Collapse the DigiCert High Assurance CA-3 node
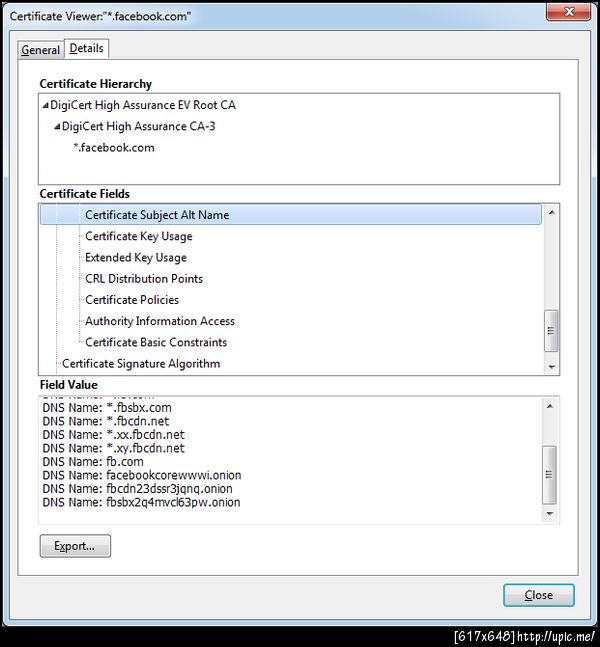 pos(57,127)
